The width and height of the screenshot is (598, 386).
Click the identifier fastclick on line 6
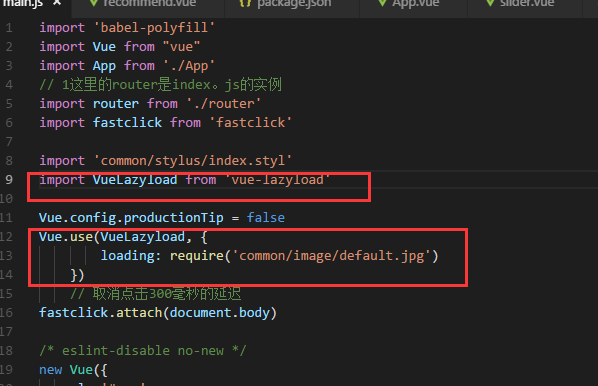click(x=127, y=123)
